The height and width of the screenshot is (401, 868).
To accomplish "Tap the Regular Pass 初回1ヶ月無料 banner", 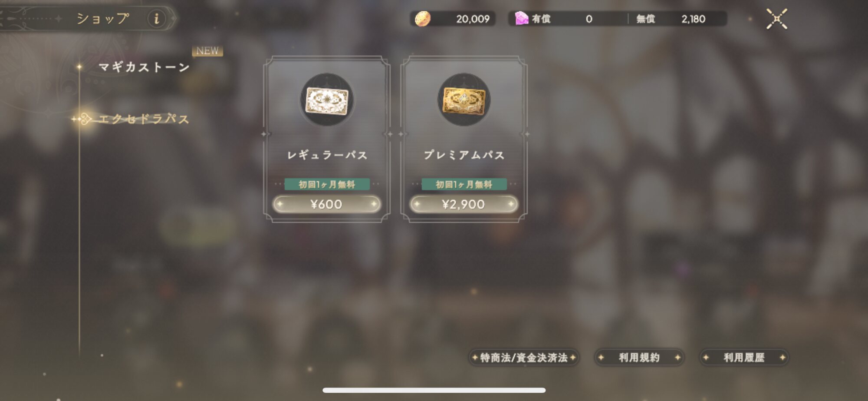I will (327, 184).
